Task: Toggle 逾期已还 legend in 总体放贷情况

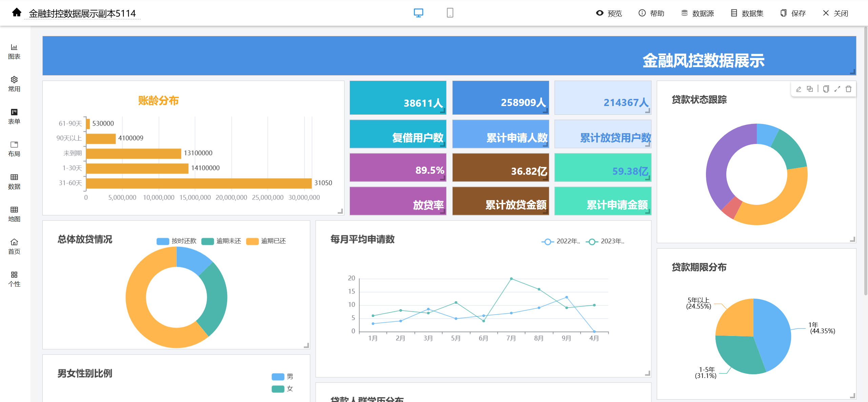Action: [266, 241]
